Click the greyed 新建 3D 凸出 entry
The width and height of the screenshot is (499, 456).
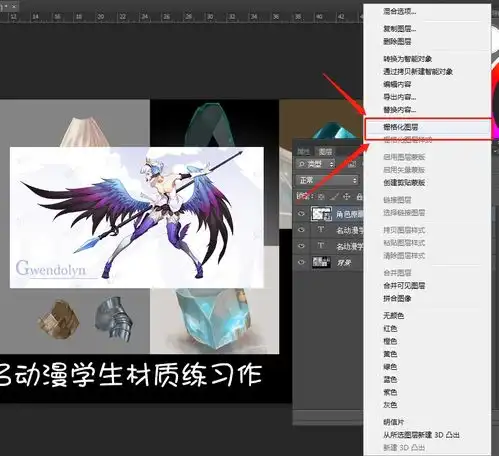click(x=404, y=448)
